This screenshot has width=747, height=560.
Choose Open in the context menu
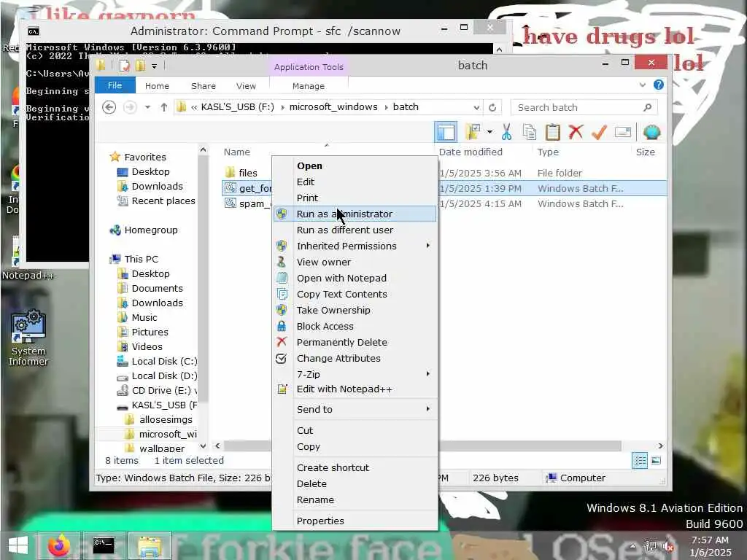(x=355, y=166)
